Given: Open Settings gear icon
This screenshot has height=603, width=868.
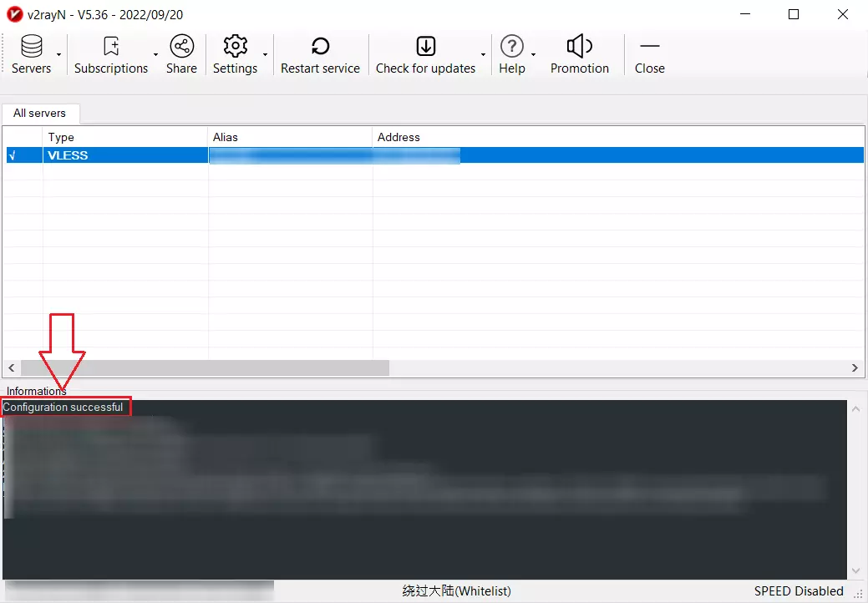Looking at the screenshot, I should [235, 47].
